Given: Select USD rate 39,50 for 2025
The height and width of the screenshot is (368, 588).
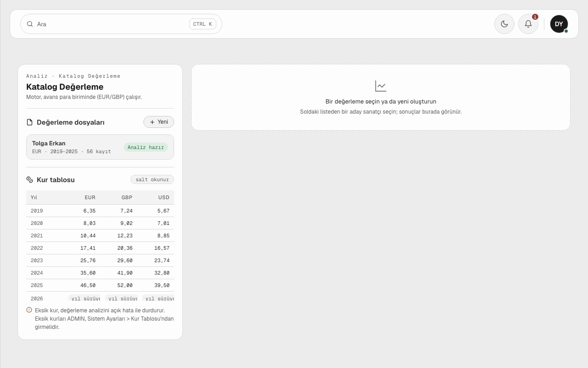Looking at the screenshot, I should coord(162,285).
